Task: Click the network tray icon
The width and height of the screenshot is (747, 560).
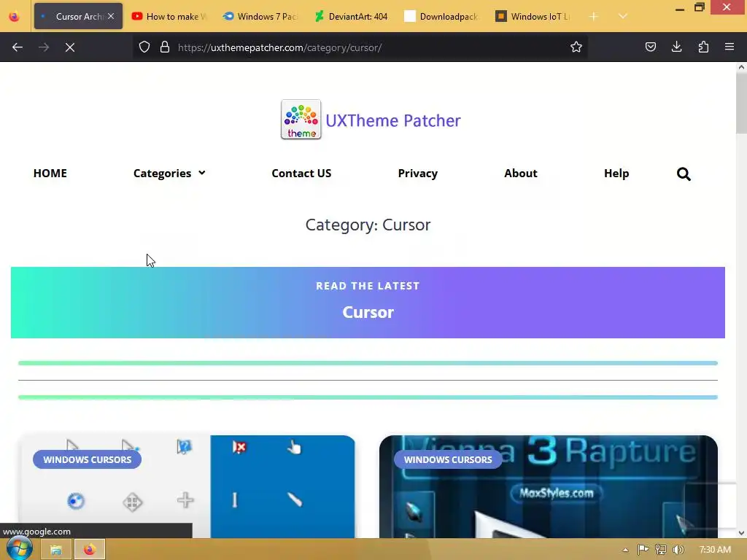Action: 660,550
